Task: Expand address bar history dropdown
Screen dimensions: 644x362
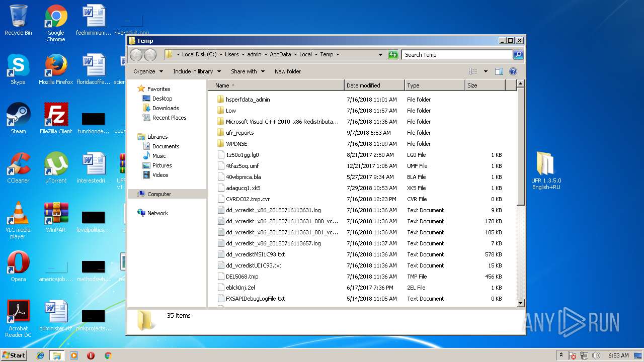Action: pyautogui.click(x=380, y=55)
